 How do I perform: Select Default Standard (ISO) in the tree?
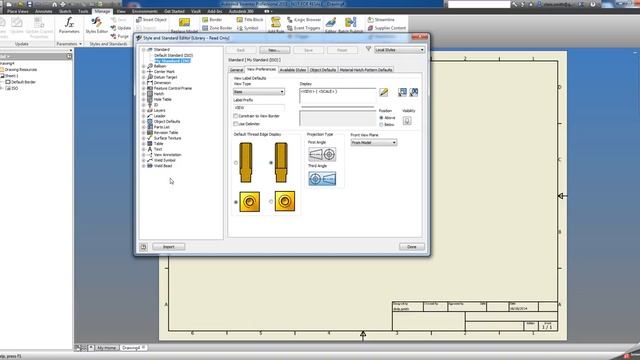point(173,55)
